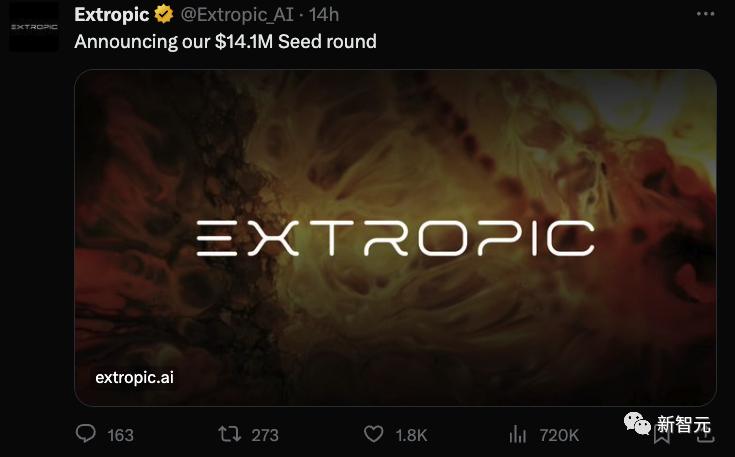The width and height of the screenshot is (735, 457).
Task: Click the tweet text about Seed round
Action: pos(225,41)
